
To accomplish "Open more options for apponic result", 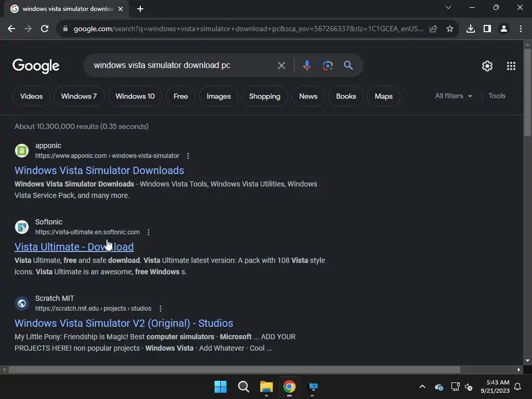I will [188, 156].
